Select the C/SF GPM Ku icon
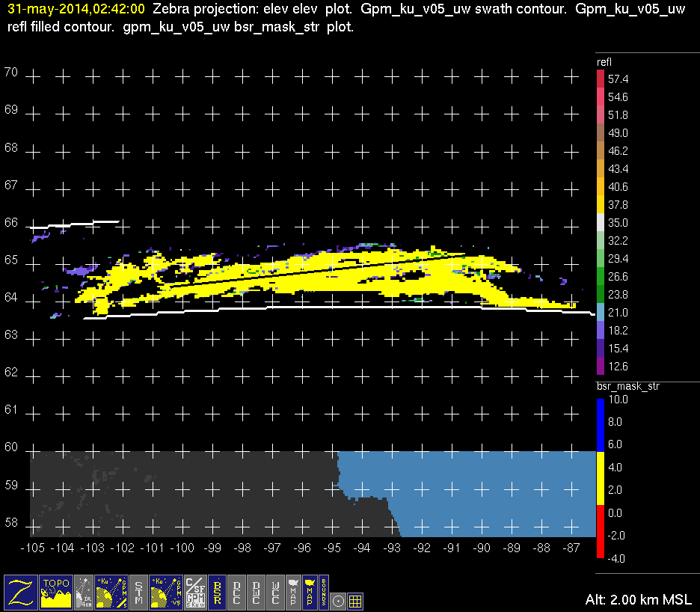The width and height of the screenshot is (700, 612). point(194,593)
